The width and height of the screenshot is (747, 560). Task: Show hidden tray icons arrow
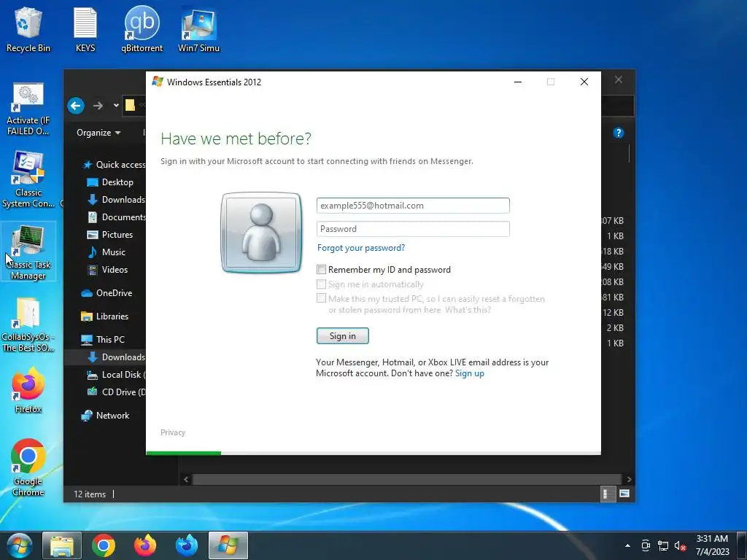click(x=627, y=545)
